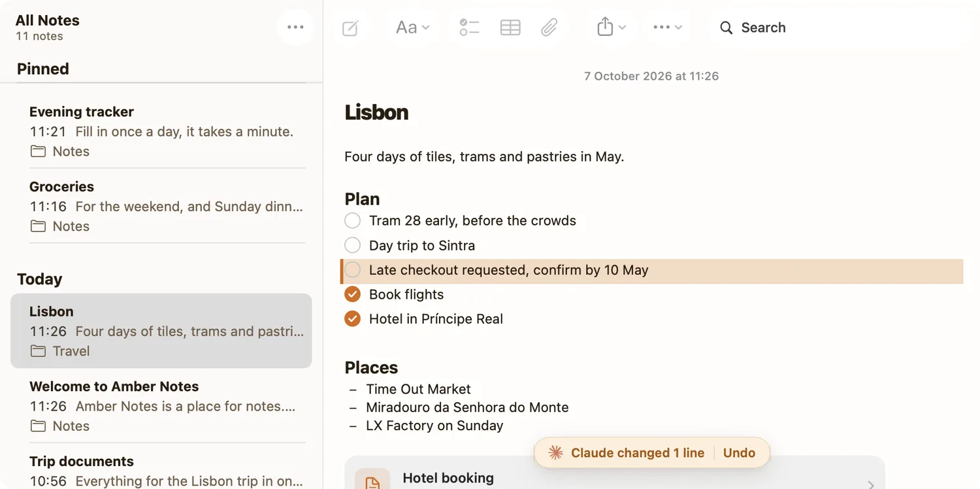Uncheck Hotel in Príncipe Real item
The width and height of the screenshot is (980, 489).
click(352, 319)
